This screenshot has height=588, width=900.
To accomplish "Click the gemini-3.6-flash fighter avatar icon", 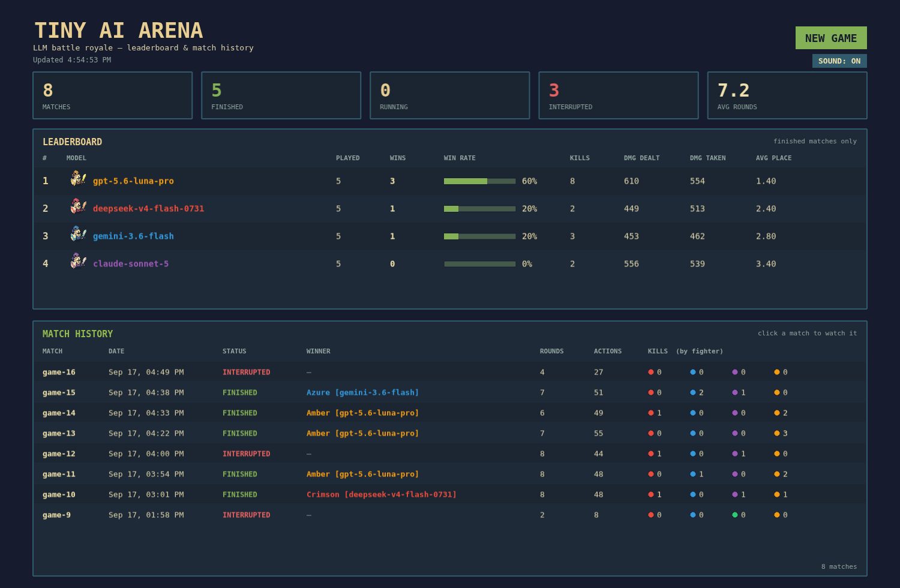I will (x=78, y=234).
